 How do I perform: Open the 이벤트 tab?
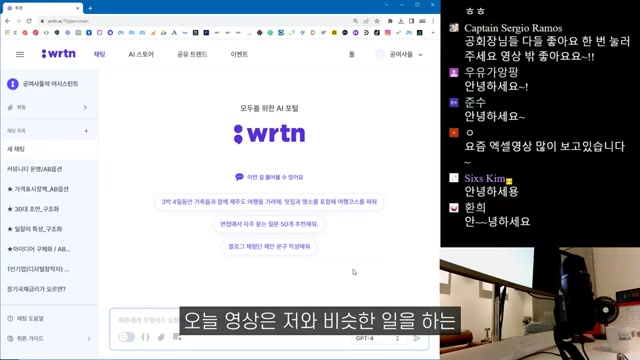point(239,54)
